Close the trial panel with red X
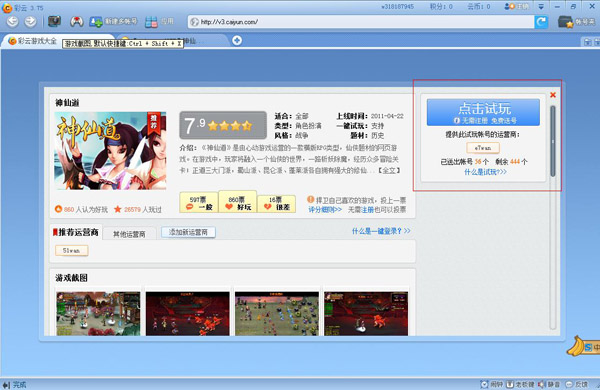 [553, 95]
